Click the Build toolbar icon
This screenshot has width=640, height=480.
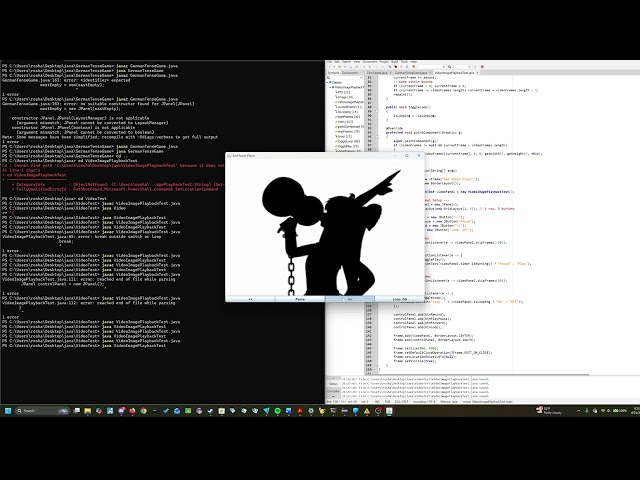coord(396,67)
